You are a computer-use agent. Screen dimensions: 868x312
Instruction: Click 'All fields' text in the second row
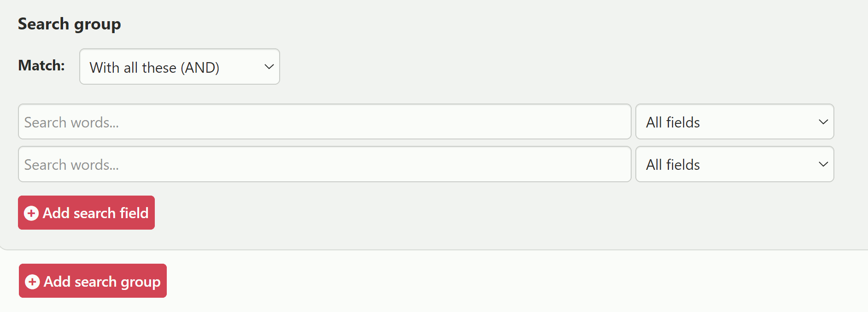[x=673, y=165]
